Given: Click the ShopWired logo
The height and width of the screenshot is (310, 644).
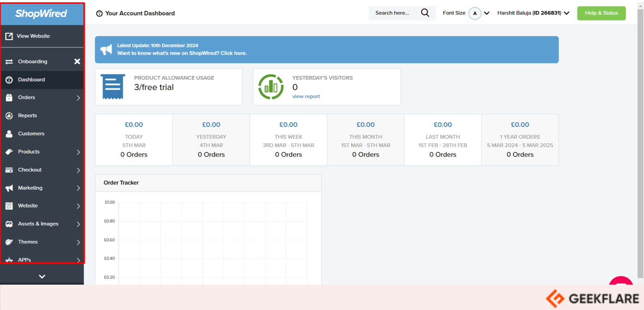Looking at the screenshot, I should pyautogui.click(x=41, y=14).
